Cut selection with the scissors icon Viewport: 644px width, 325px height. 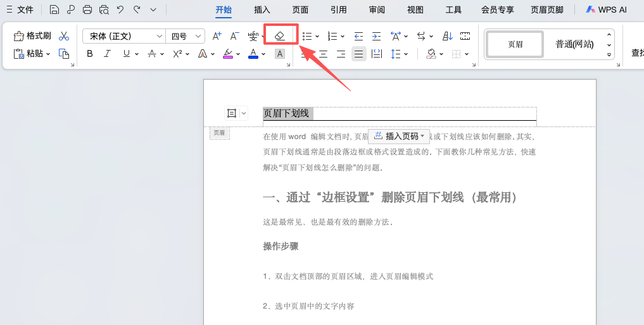point(64,36)
